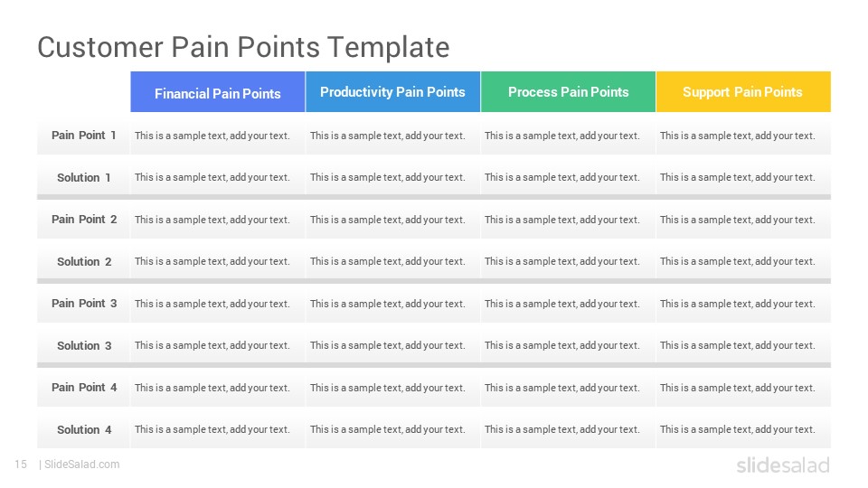Click the Solution 3 row label

click(83, 346)
